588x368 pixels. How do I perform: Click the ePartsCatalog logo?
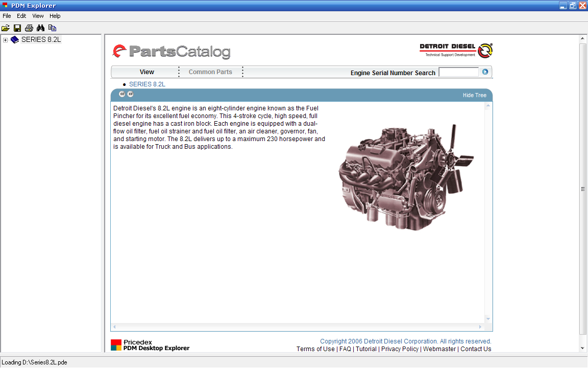[x=171, y=52]
